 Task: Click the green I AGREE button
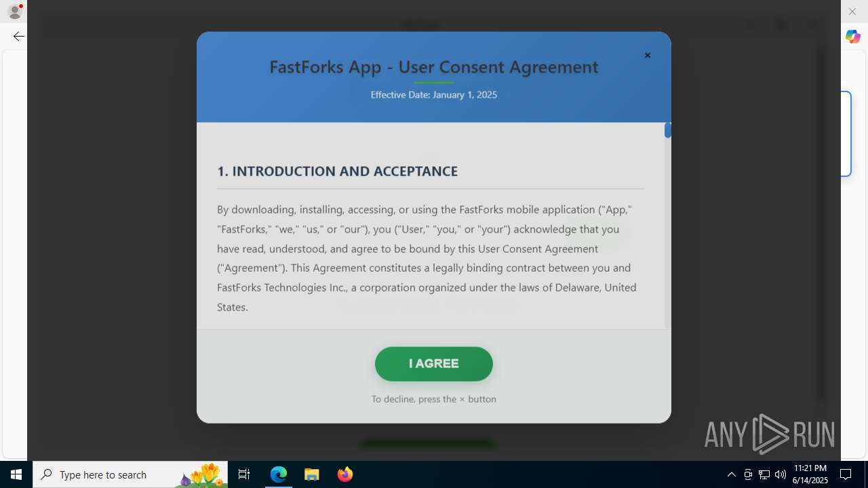click(434, 364)
